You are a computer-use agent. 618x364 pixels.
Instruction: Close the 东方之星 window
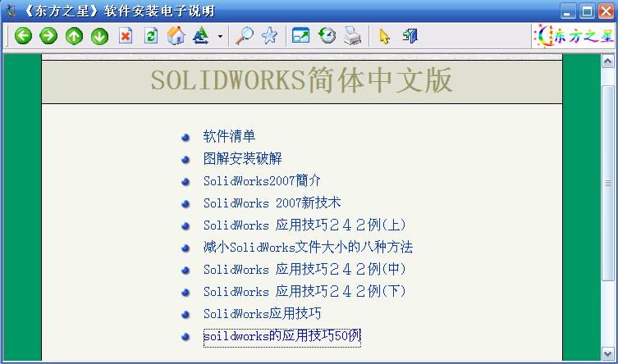click(606, 11)
